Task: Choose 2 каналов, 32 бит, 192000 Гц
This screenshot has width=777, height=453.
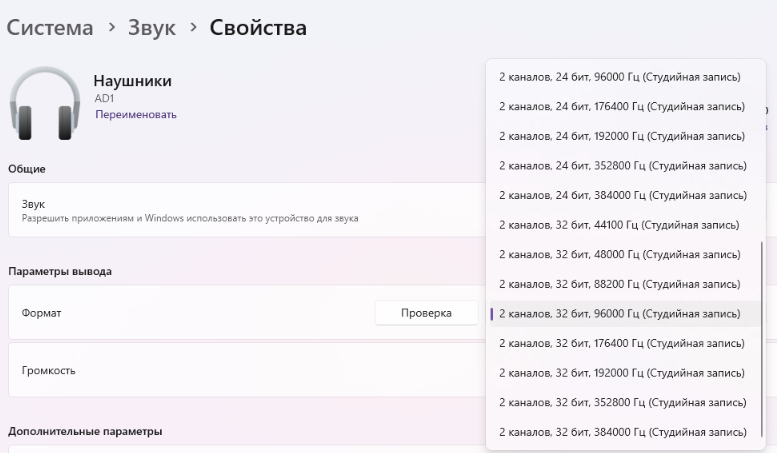Action: 621,373
